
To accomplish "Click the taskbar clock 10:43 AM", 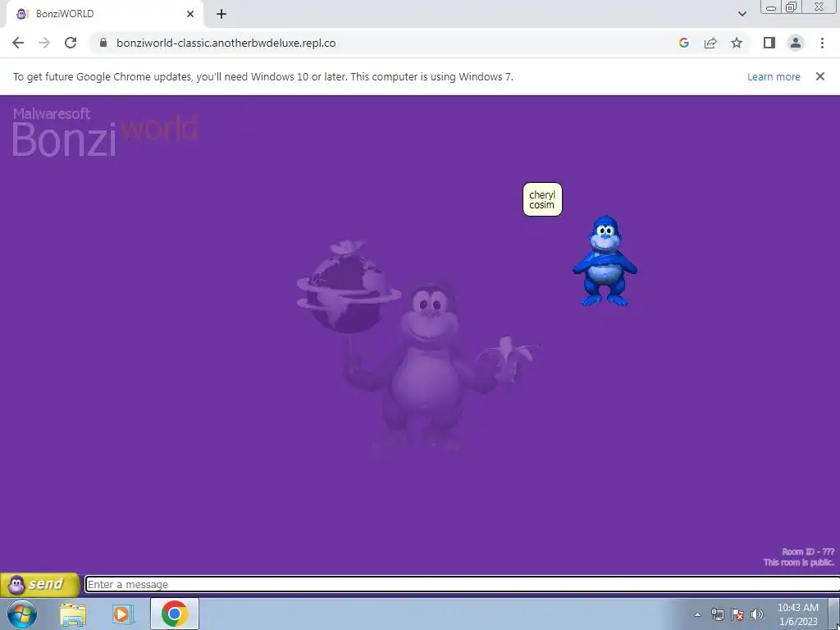I will [x=798, y=608].
